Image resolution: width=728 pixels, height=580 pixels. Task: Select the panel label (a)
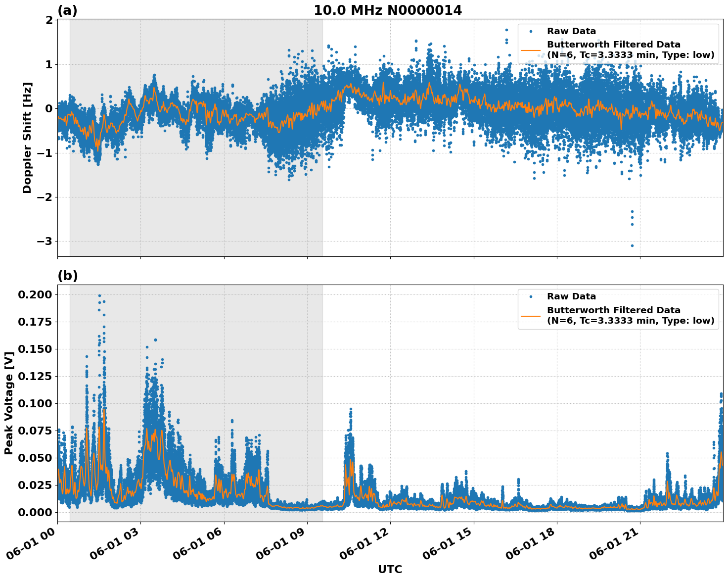click(x=67, y=9)
